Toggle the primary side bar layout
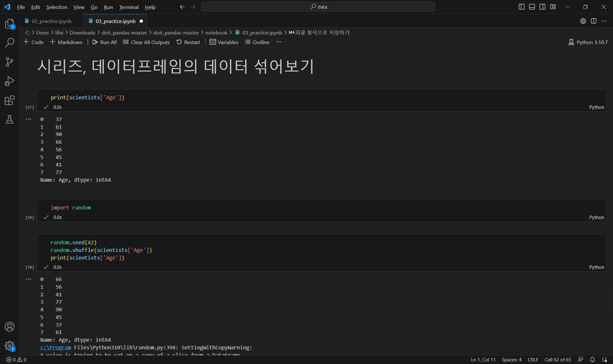The height and width of the screenshot is (364, 613). 521,7
